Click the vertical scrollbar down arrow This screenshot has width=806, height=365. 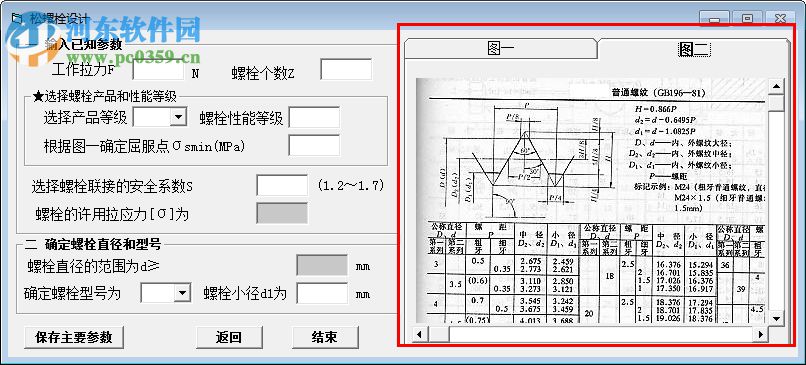[x=776, y=318]
